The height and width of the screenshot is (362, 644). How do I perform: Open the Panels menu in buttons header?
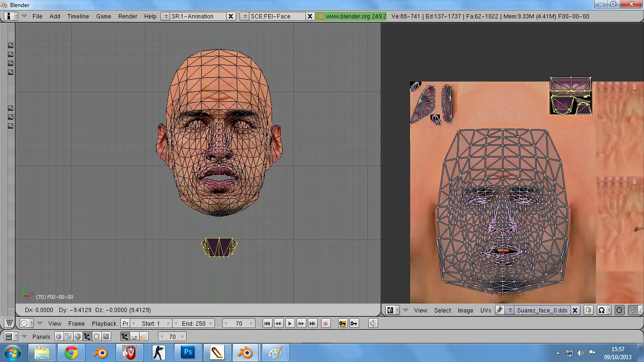(41, 337)
